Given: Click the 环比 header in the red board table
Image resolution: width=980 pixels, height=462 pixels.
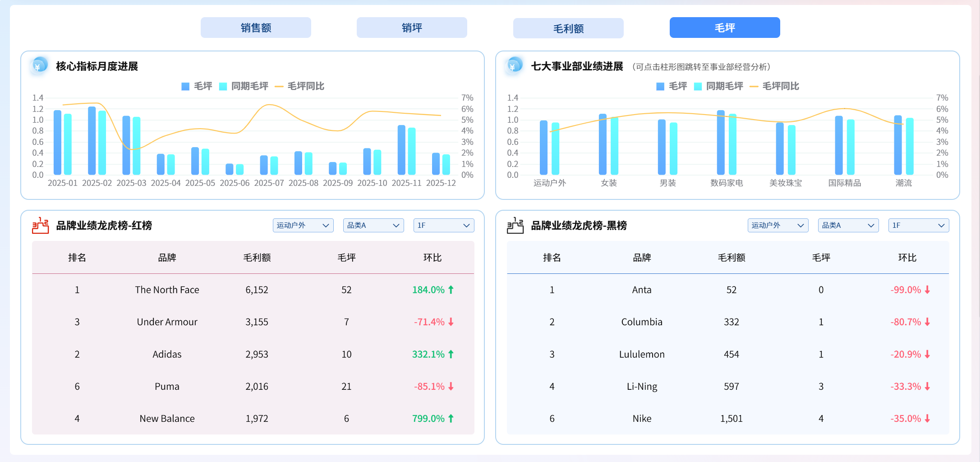Looking at the screenshot, I should [432, 258].
